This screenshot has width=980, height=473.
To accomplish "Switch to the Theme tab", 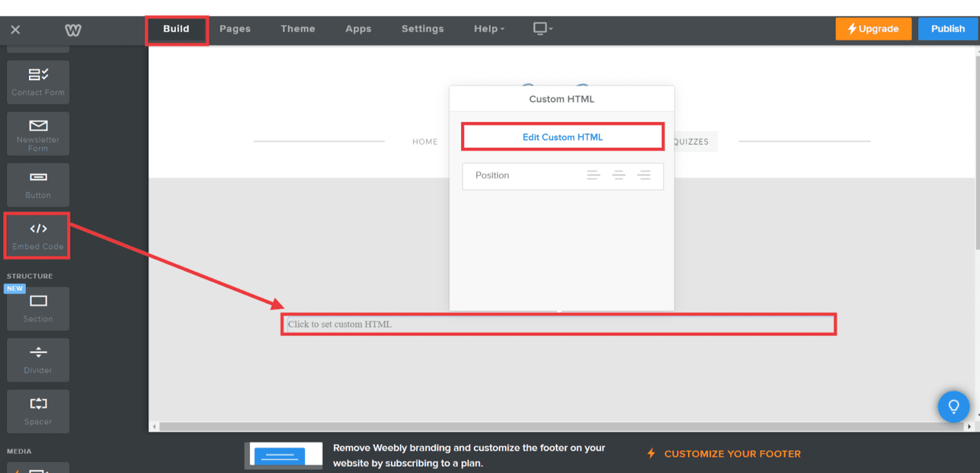I will pyautogui.click(x=298, y=29).
